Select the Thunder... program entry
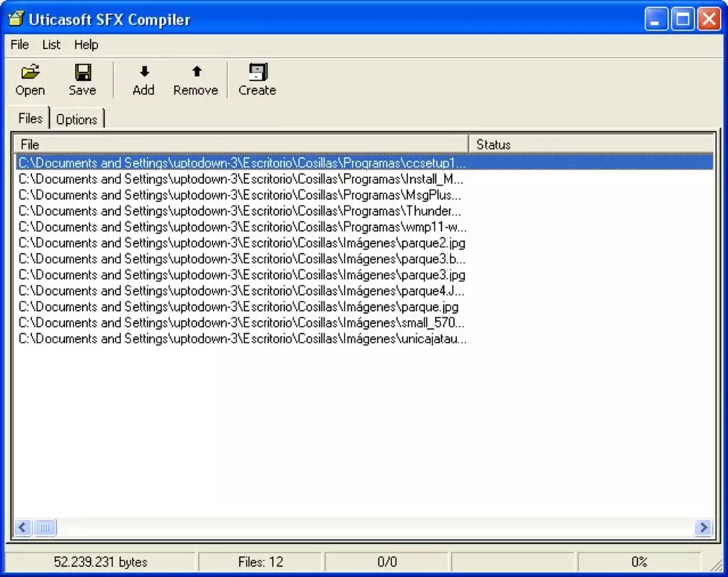This screenshot has width=728, height=577. coord(239,211)
